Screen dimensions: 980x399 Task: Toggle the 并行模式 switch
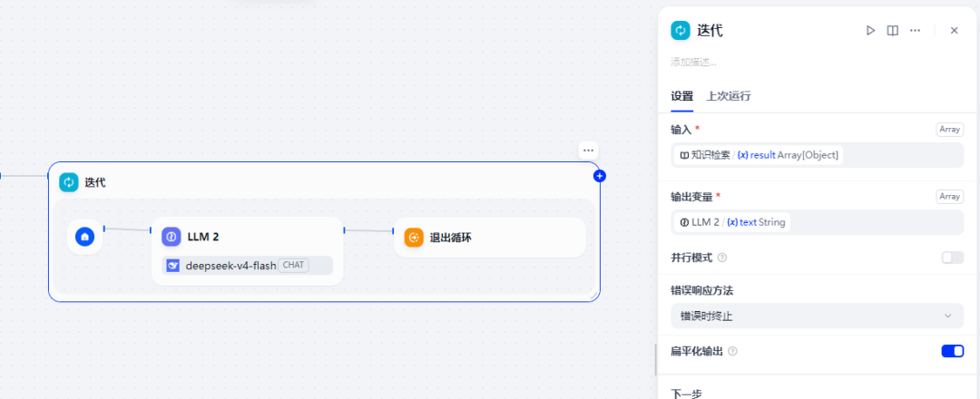pyautogui.click(x=953, y=258)
